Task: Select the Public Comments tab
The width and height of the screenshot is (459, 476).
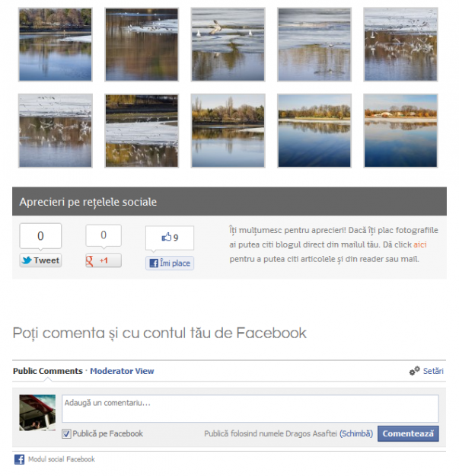Action: tap(48, 371)
